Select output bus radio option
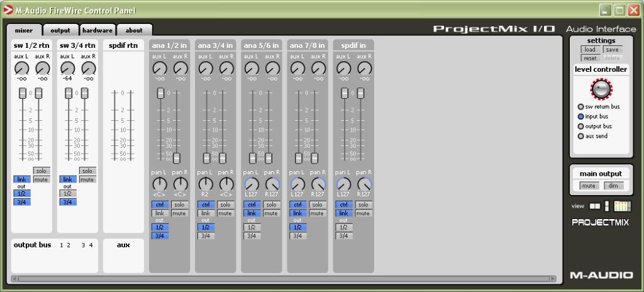This screenshot has height=292, width=644. pos(580,126)
